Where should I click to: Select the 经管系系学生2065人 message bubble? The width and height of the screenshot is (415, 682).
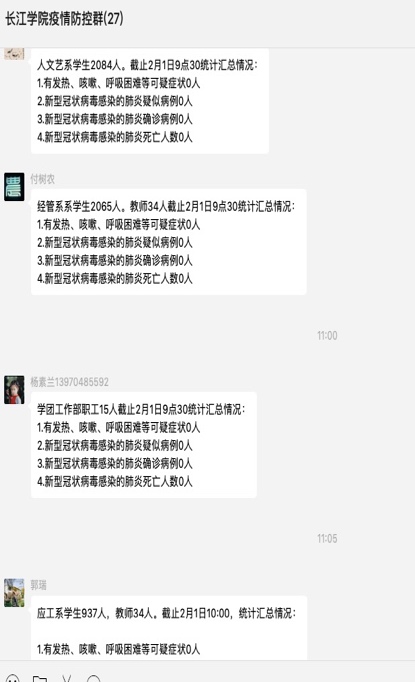(169, 242)
